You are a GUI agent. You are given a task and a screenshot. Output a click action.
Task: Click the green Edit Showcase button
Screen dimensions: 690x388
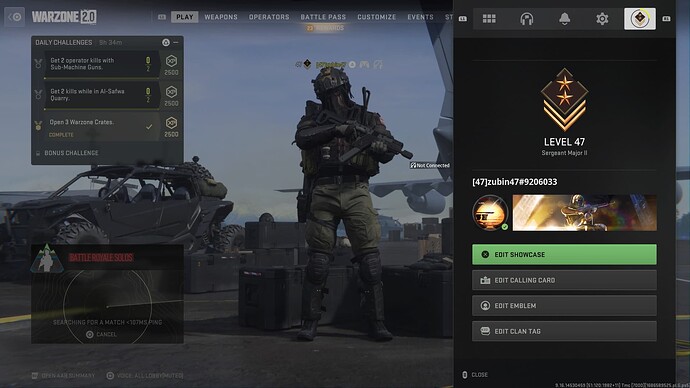coord(564,255)
